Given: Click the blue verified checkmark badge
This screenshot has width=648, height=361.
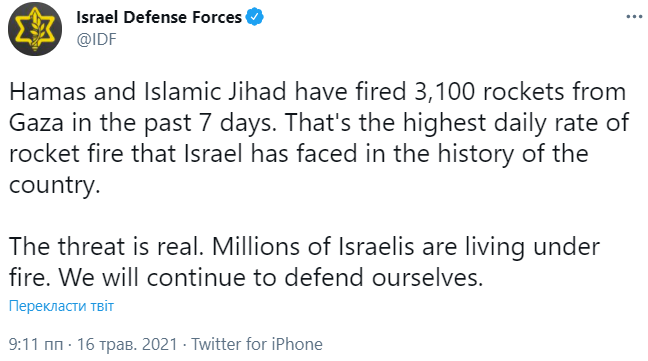Looking at the screenshot, I should [255, 17].
